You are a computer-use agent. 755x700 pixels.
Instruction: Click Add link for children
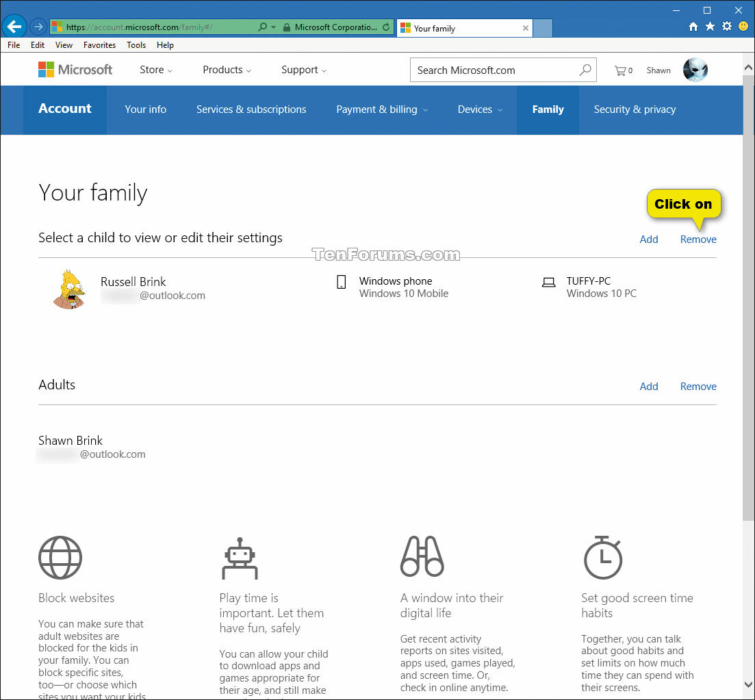[649, 239]
